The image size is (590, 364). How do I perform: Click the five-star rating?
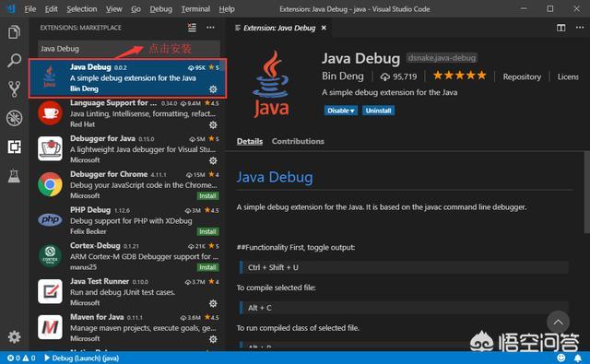[x=459, y=76]
